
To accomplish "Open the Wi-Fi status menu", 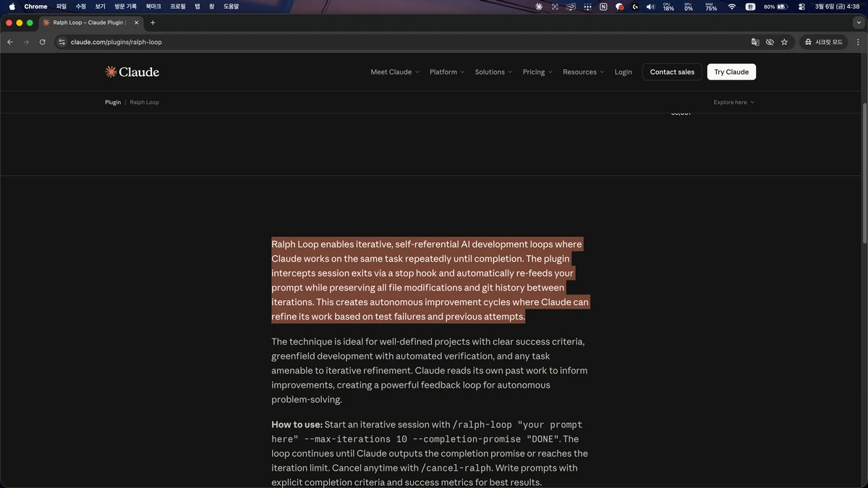I will 731,7.
